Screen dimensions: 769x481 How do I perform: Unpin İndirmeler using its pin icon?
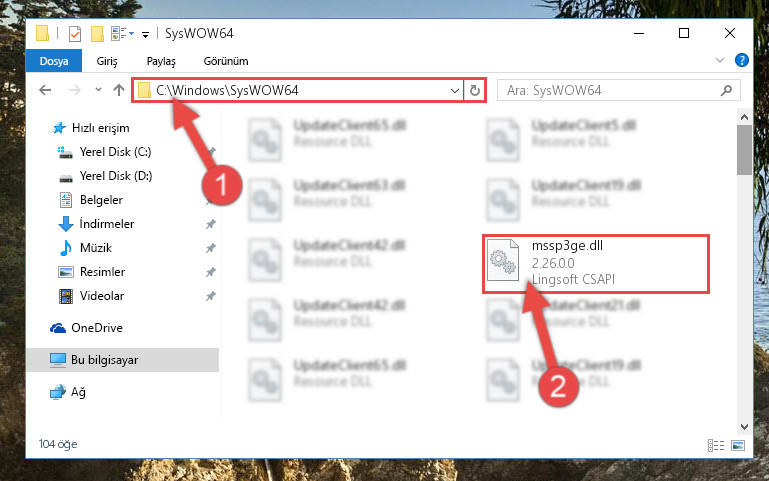pos(210,224)
